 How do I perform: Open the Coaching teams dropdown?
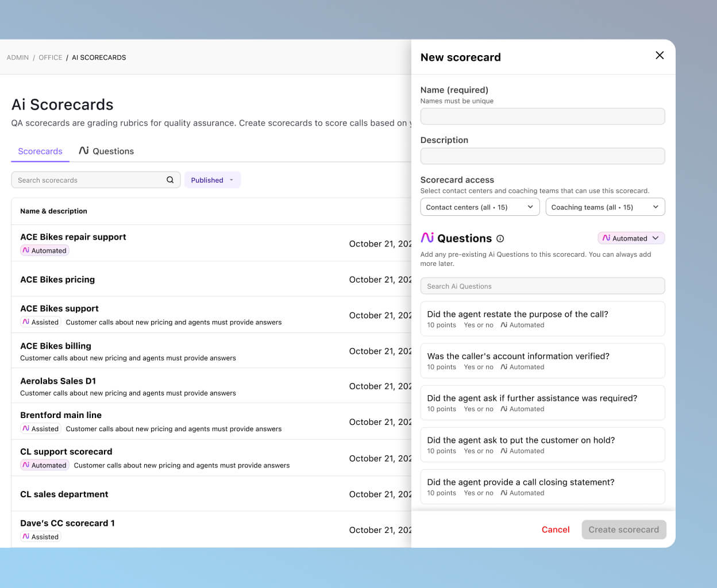tap(606, 207)
